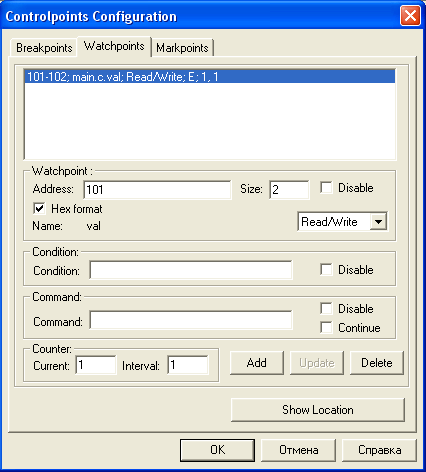426x472 pixels.
Task: Delete the selected watchpoint
Action: click(x=377, y=363)
